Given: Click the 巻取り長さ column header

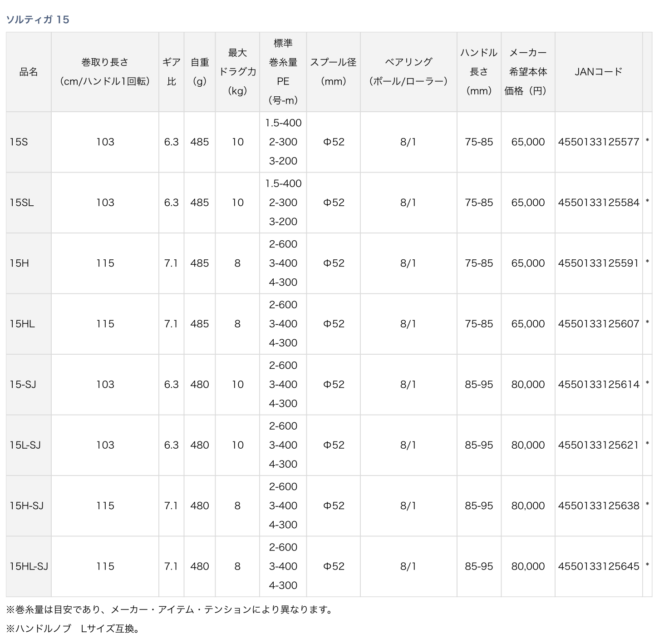Looking at the screenshot, I should point(105,72).
